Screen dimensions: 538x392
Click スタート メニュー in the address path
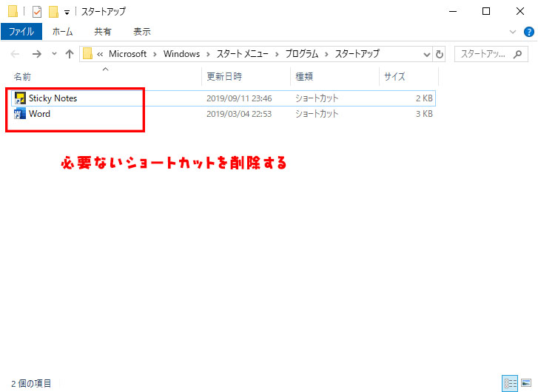[x=242, y=54]
